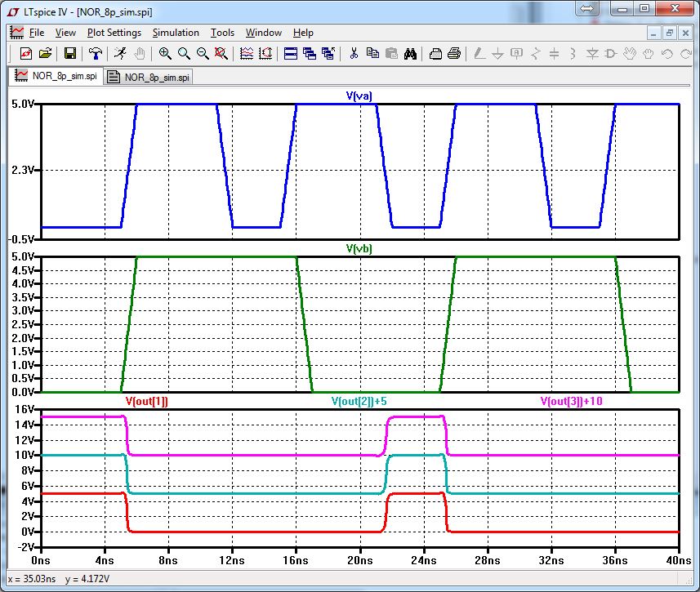Click the V(va) trace label

(x=359, y=96)
